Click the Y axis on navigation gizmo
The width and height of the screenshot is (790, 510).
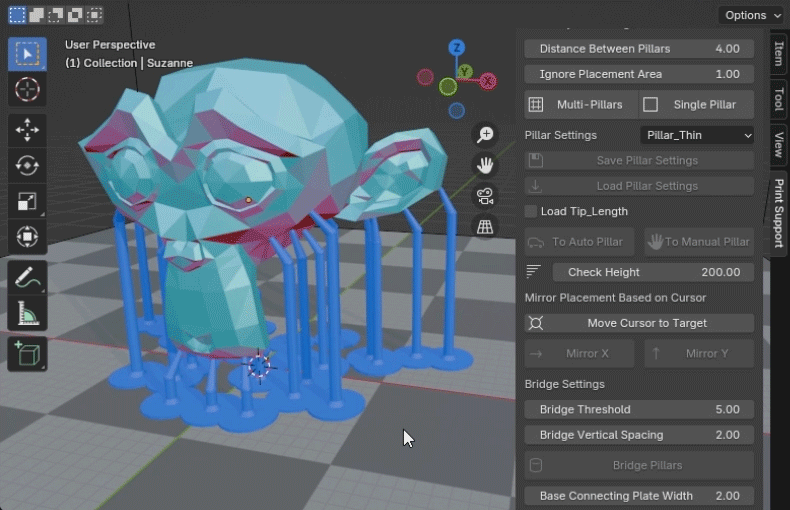coord(465,71)
